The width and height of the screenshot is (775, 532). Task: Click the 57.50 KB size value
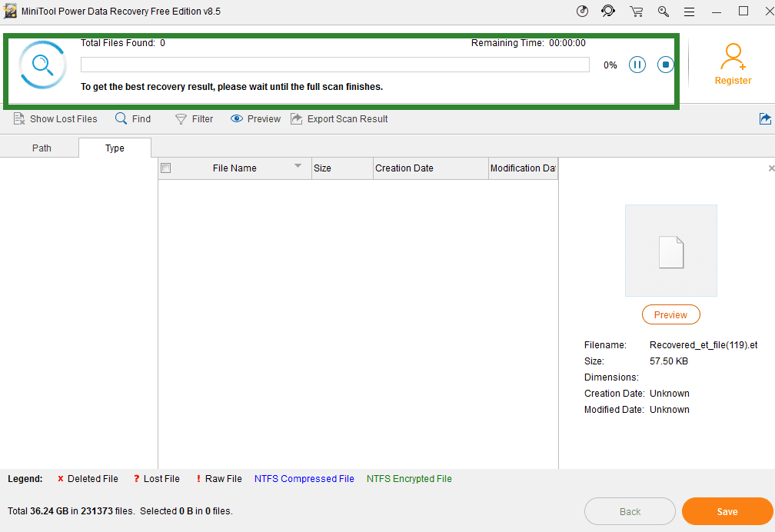(x=669, y=361)
